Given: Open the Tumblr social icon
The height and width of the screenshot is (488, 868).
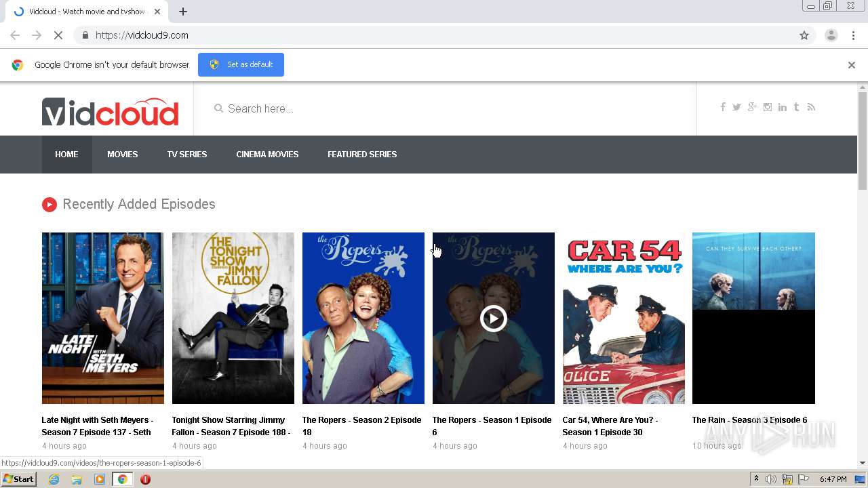Looking at the screenshot, I should click(797, 107).
